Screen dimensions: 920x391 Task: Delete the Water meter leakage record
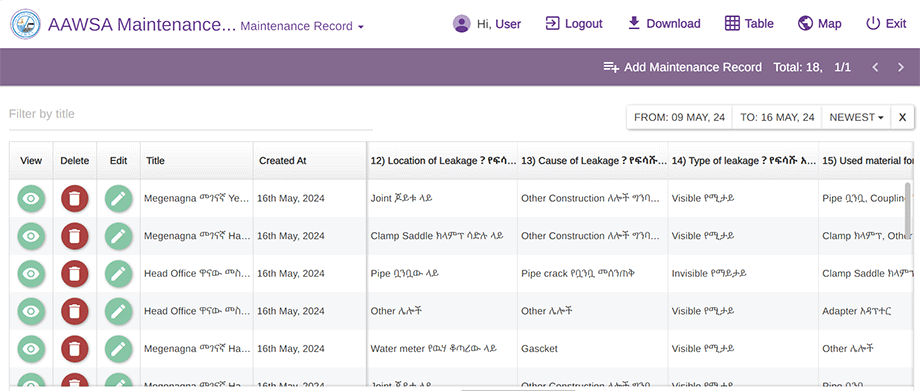(x=75, y=349)
